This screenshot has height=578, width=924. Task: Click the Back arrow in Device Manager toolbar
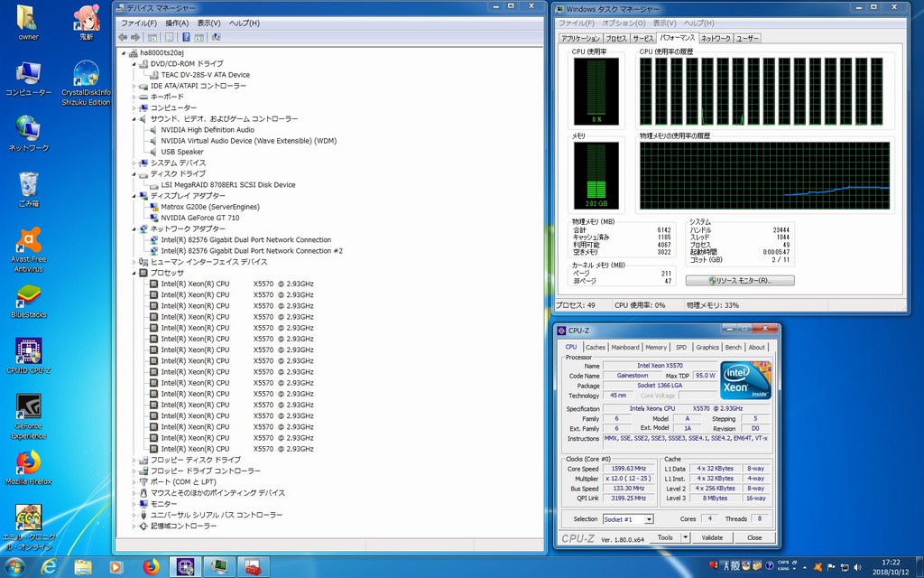click(123, 37)
